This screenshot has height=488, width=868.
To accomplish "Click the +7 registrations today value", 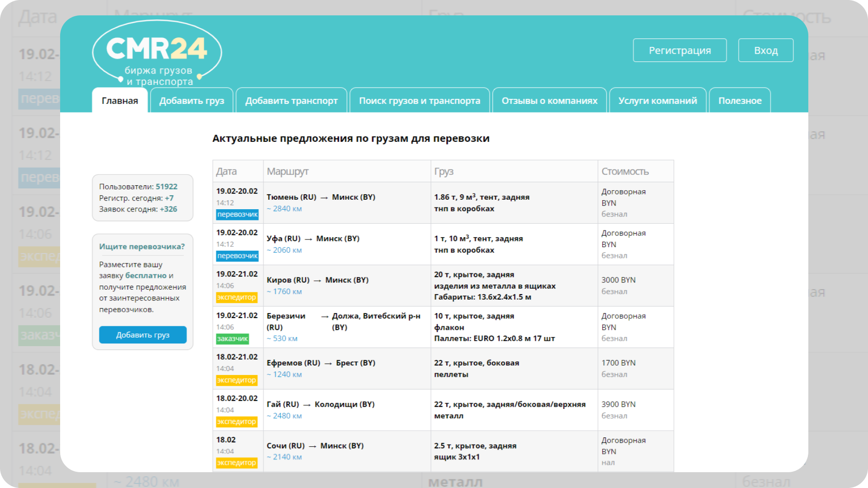I will (169, 198).
